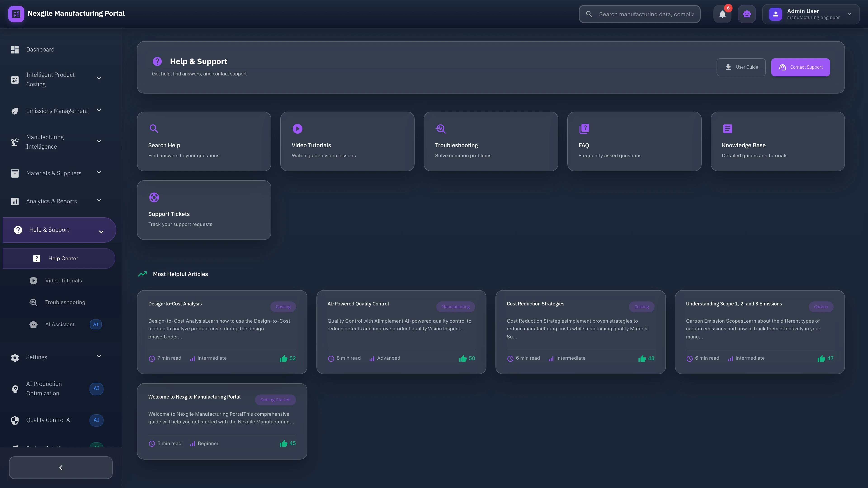The width and height of the screenshot is (868, 488).
Task: Click the thumbs-up on Design-to-Cost Analysis
Action: pos(283,358)
